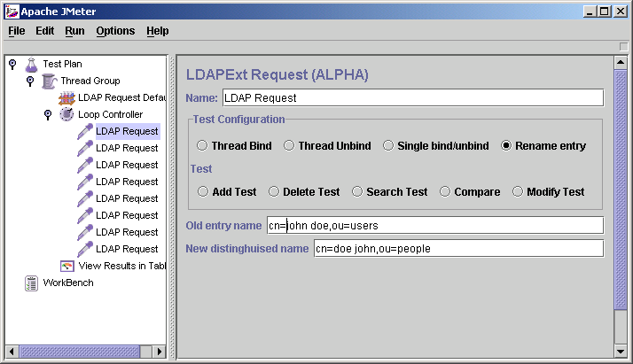Viewport: 633px width, 364px height.
Task: Open the Options menu
Action: pos(115,31)
